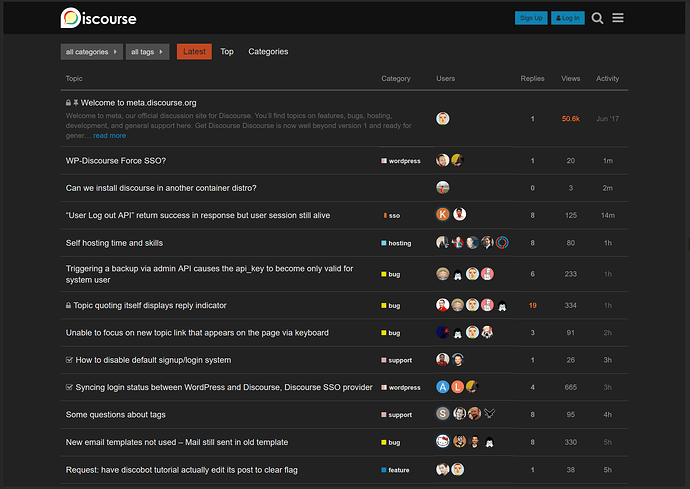Click the hosting category badge
Screen dimensions: 690x489
click(x=396, y=243)
